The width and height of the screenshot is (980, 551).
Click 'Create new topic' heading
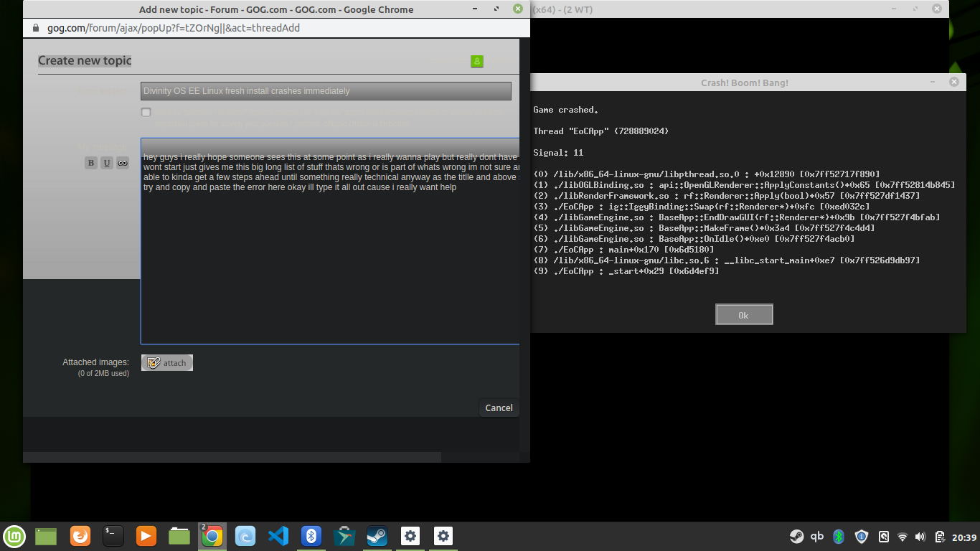[x=85, y=60]
